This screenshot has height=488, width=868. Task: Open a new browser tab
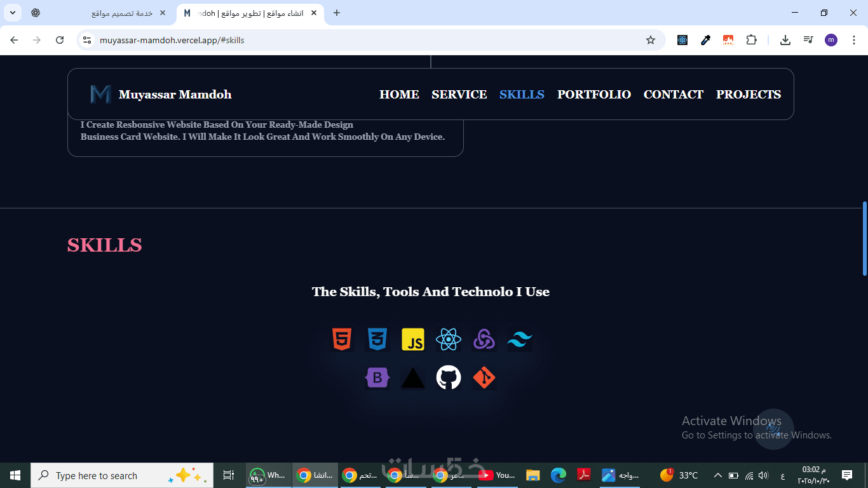tap(337, 13)
